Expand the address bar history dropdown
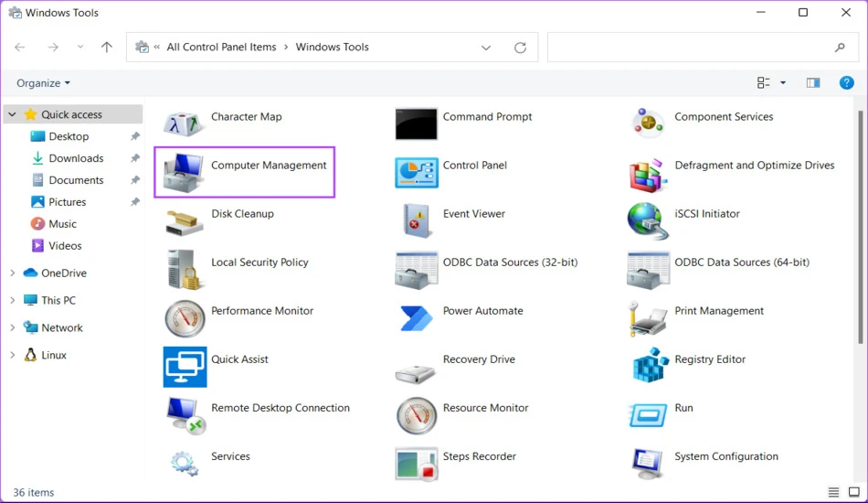This screenshot has width=868, height=503. coord(485,48)
